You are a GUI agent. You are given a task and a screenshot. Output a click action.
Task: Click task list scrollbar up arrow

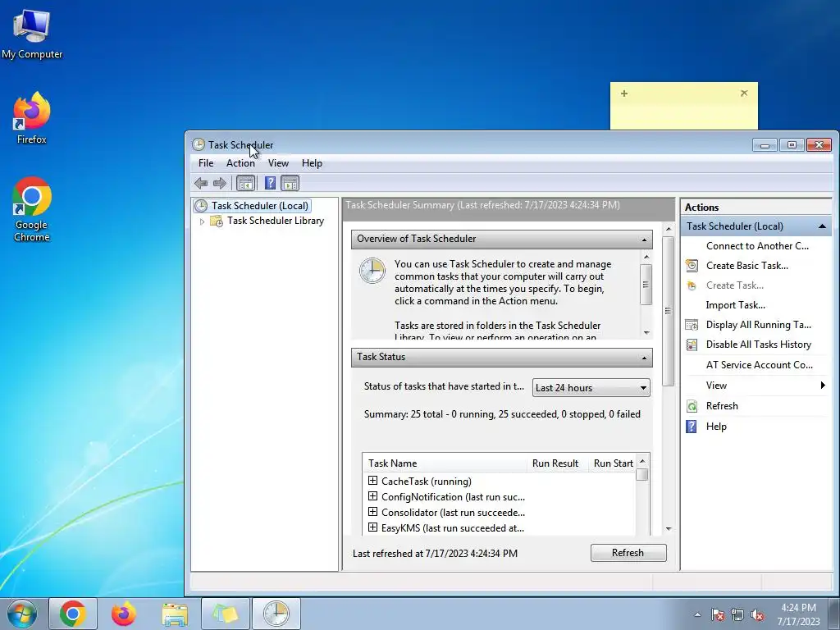(x=642, y=461)
